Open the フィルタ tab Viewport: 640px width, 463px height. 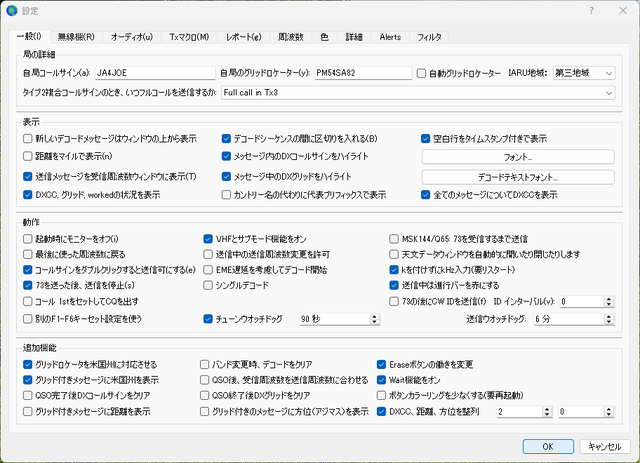(429, 37)
